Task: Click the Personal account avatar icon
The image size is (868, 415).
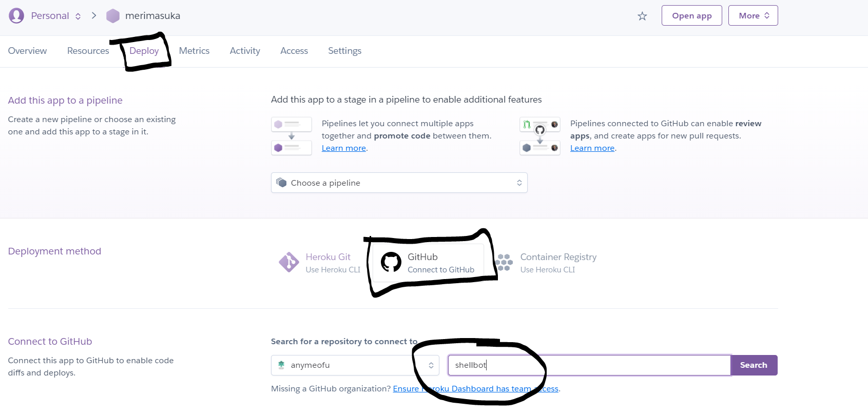Action: (16, 16)
